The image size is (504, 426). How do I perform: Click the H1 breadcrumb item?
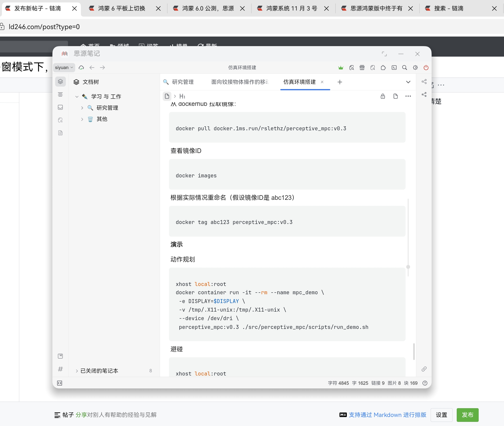coord(183,96)
